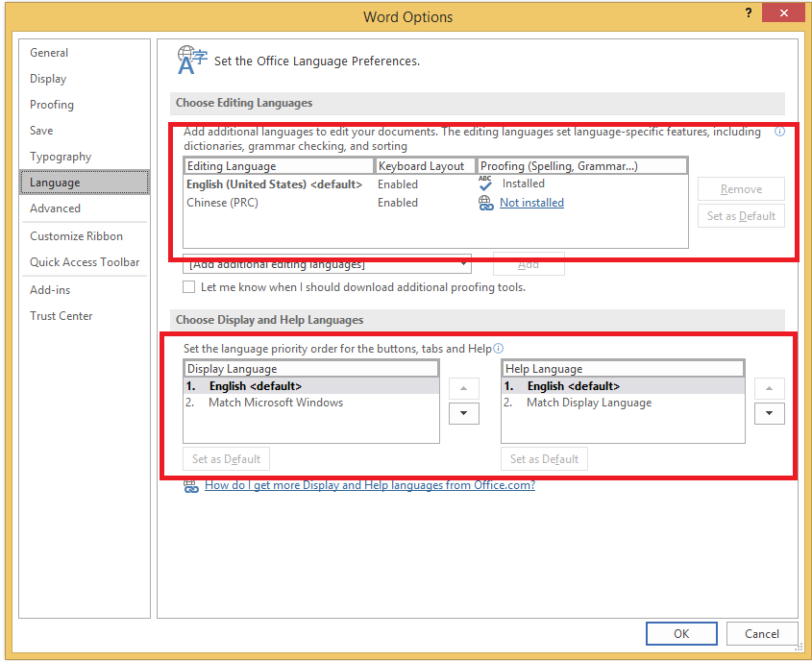Click Set as Default under Display Language

[x=227, y=459]
